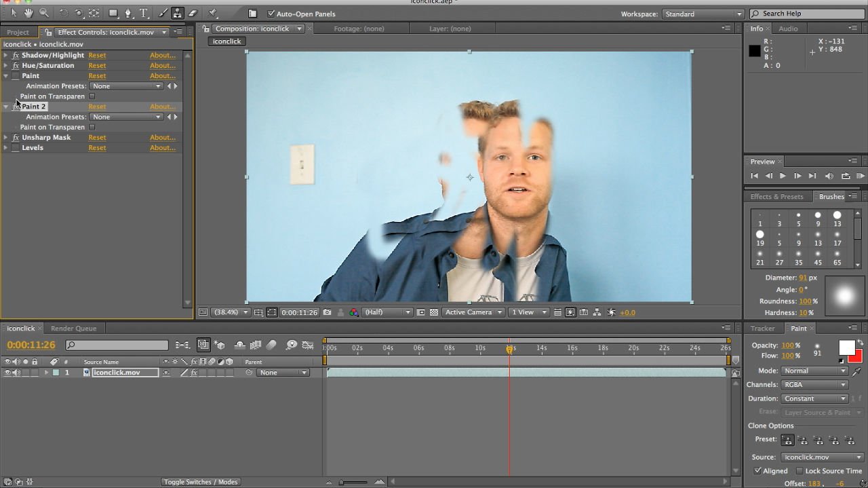Mute audio in Preview panel
Viewport: 868px width, 488px height.
coord(829,176)
